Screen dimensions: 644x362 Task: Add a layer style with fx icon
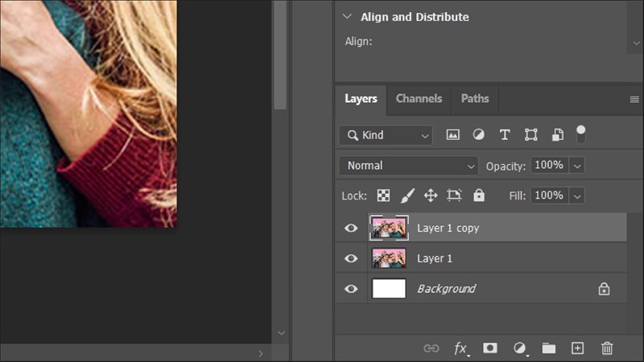pyautogui.click(x=460, y=348)
